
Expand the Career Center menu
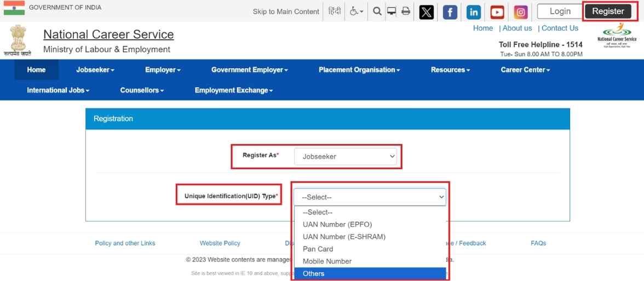pyautogui.click(x=525, y=70)
